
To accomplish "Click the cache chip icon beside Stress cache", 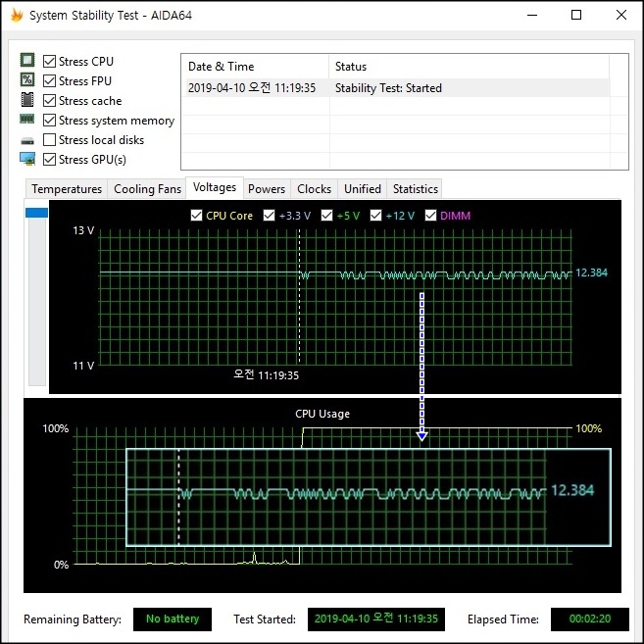I will pyautogui.click(x=27, y=99).
